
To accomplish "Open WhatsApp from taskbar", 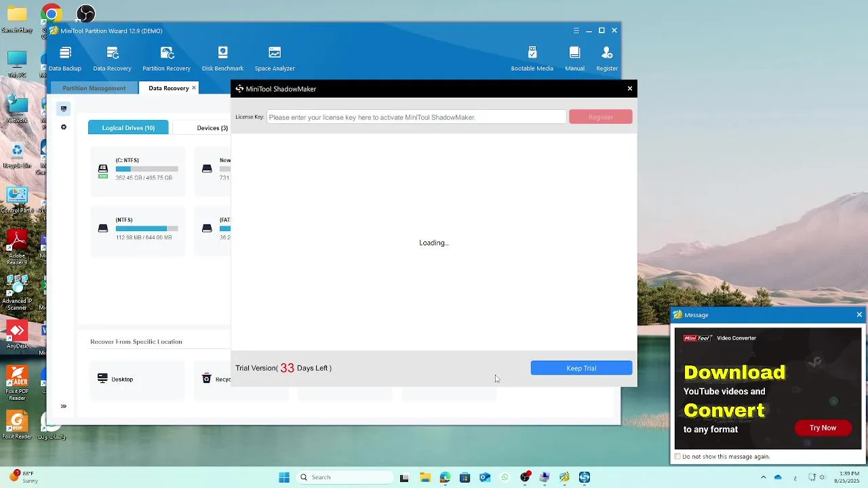I will click(505, 477).
